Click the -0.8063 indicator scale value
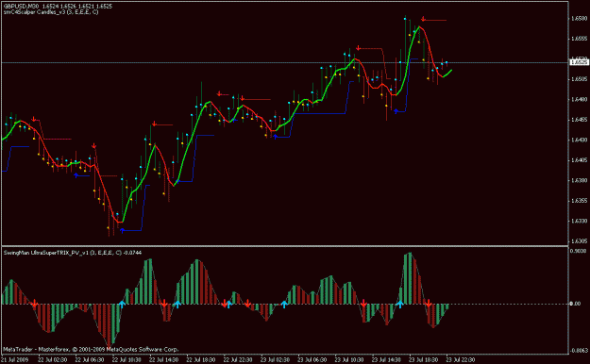The width and height of the screenshot is (590, 364). click(580, 351)
